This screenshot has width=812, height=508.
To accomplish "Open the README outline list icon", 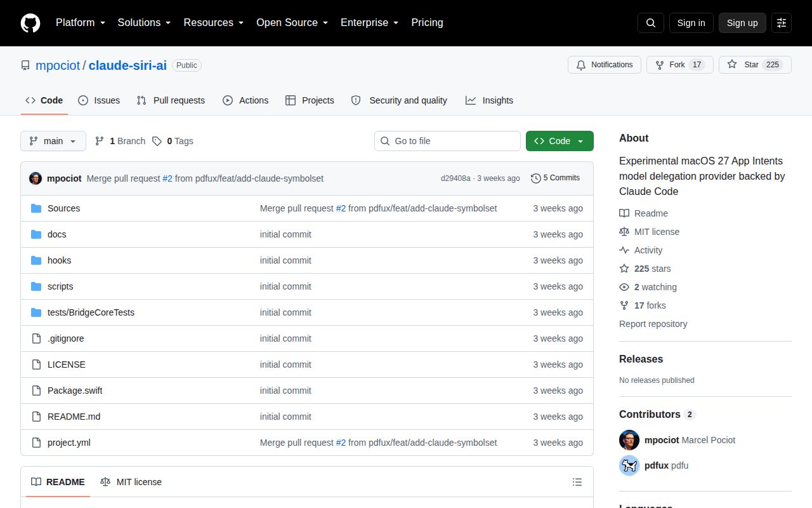I will point(577,482).
